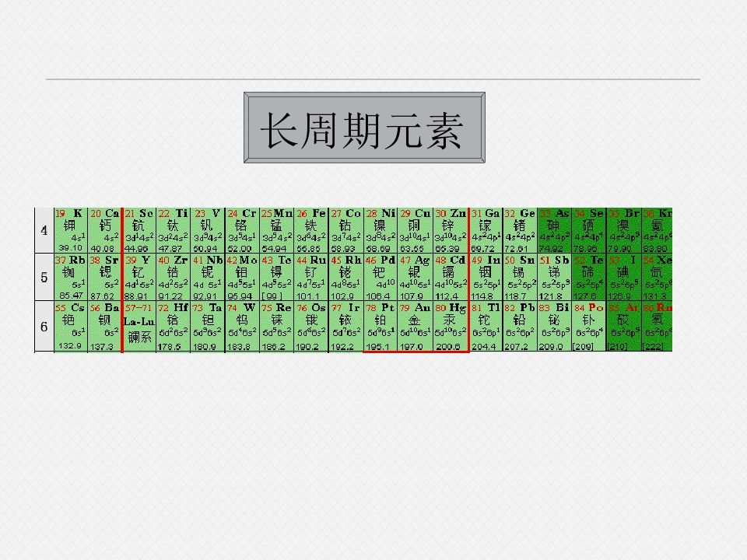
Task: Select the gold (79 Au) cell
Action: (416, 327)
